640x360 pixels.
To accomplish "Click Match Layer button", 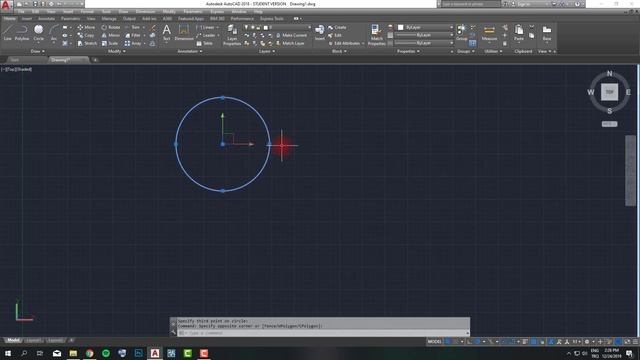I will (x=290, y=43).
